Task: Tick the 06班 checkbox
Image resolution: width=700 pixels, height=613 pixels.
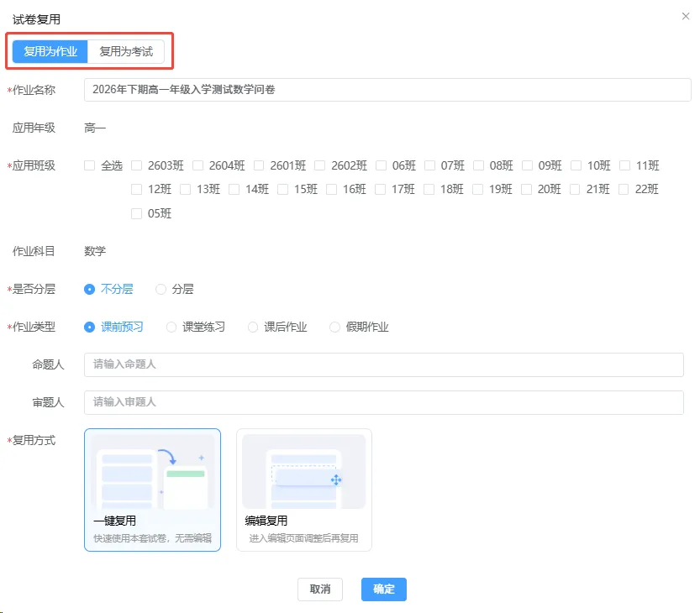Action: 381,165
